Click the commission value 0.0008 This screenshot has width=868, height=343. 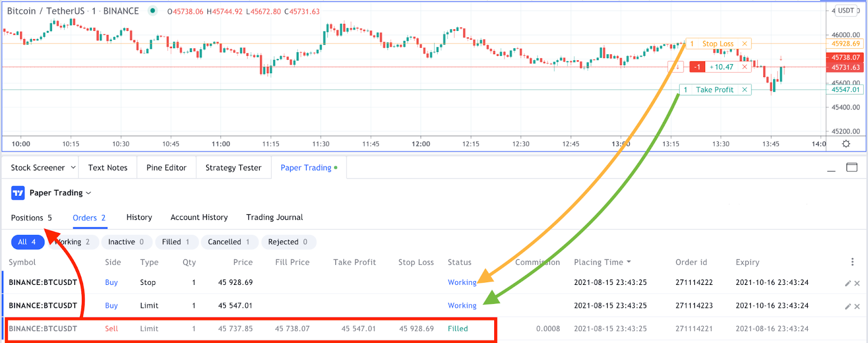tap(548, 328)
